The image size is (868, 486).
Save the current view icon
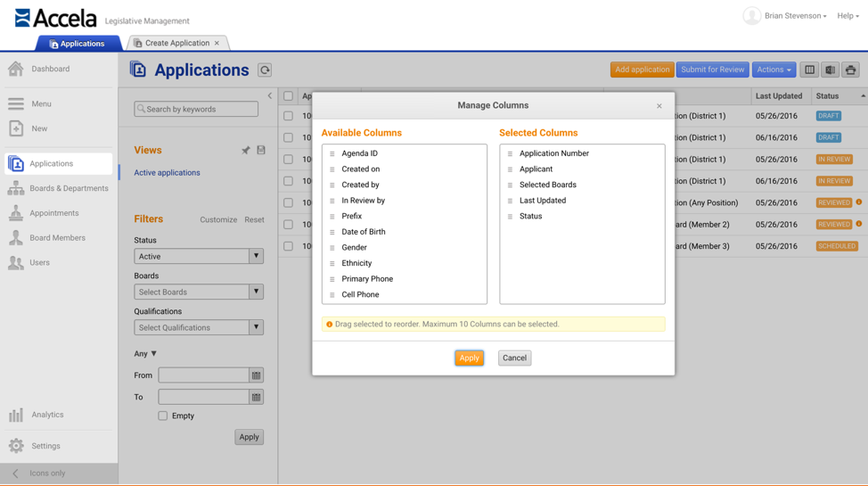pos(261,150)
